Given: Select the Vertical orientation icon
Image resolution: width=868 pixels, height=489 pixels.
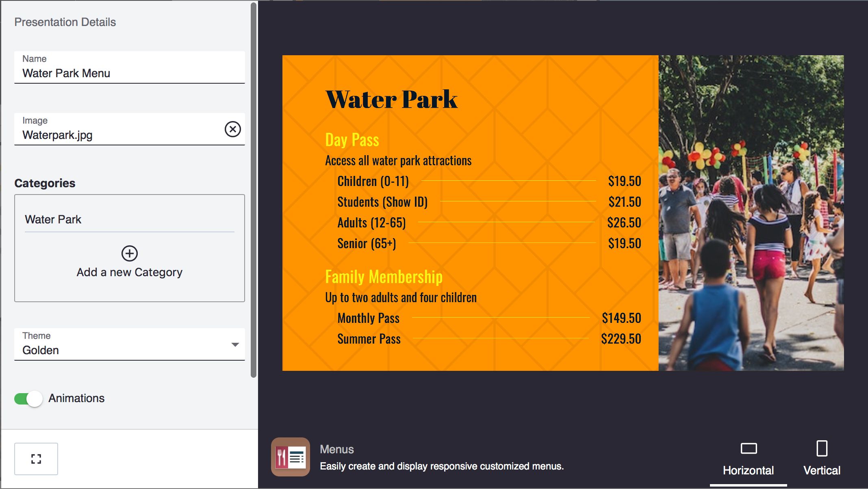Looking at the screenshot, I should tap(822, 448).
